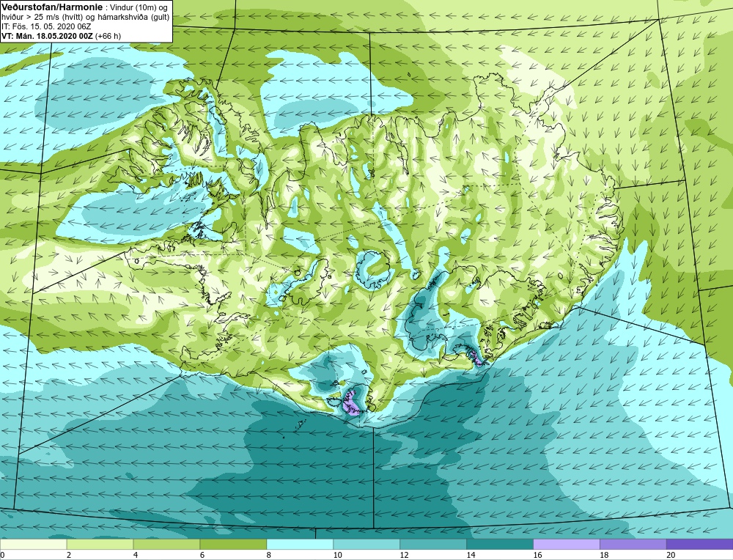Click the legend value label '12'
The image size is (733, 560).
point(405,555)
